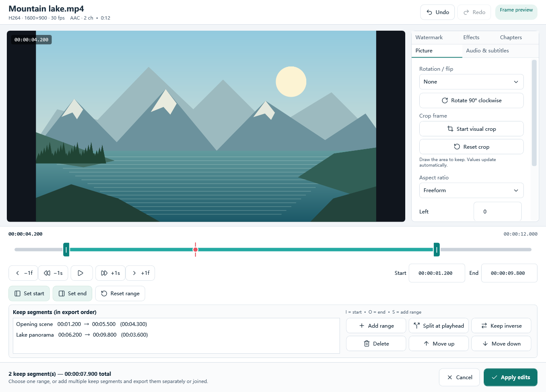Rewind one second
546x392 pixels.
pyautogui.click(x=53, y=273)
